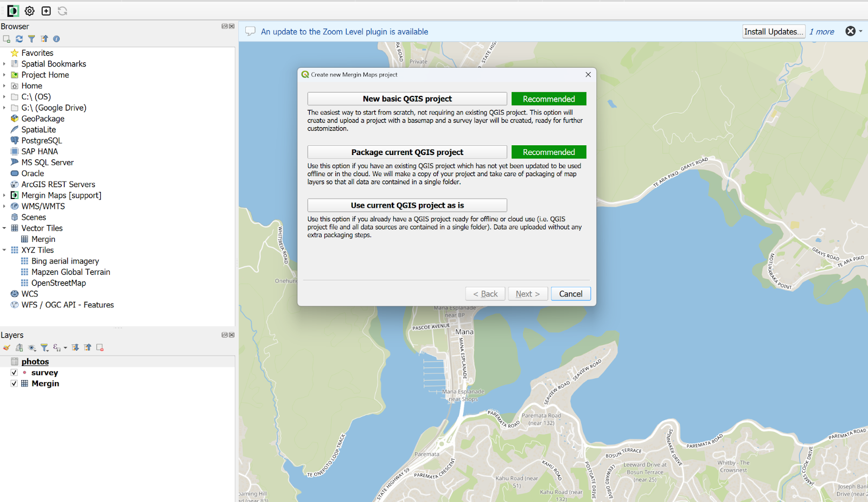Select Mergin under Vector Tiles
Screen dimensions: 868x502
click(x=43, y=239)
